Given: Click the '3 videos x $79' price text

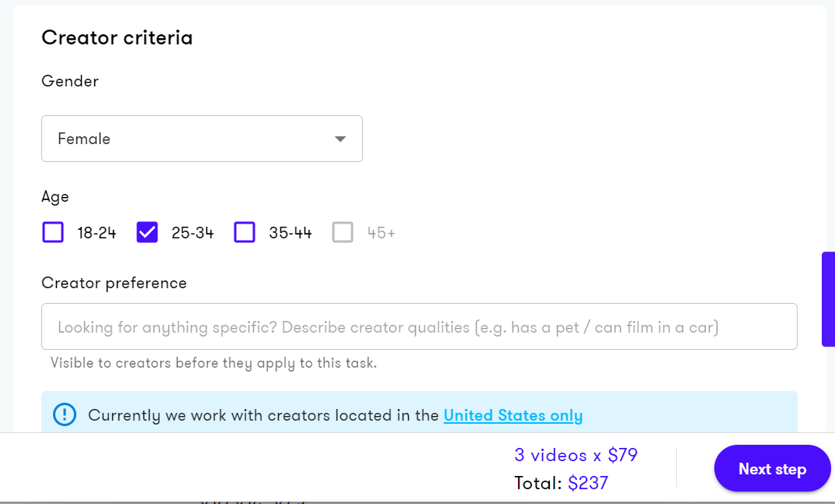Looking at the screenshot, I should pyautogui.click(x=576, y=455).
